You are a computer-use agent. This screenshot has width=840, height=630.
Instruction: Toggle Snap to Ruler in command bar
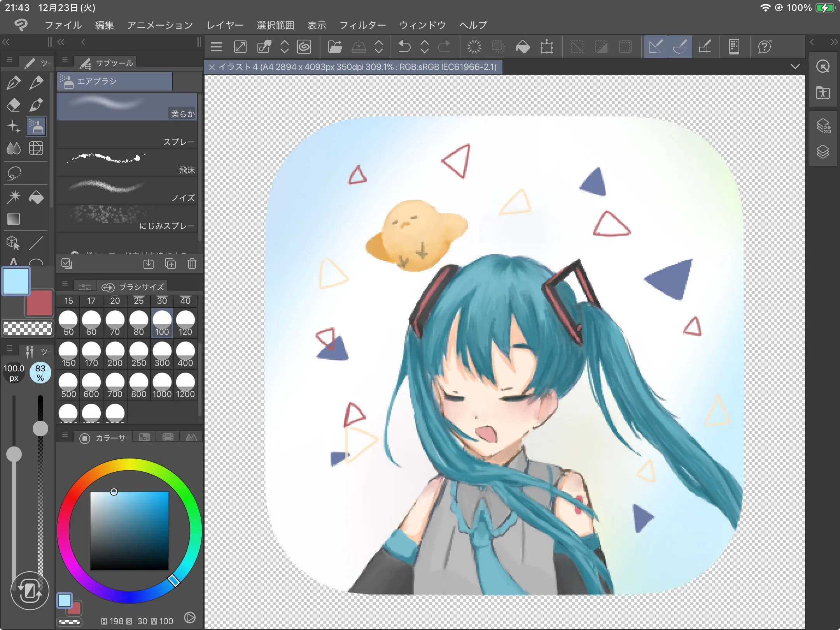656,47
